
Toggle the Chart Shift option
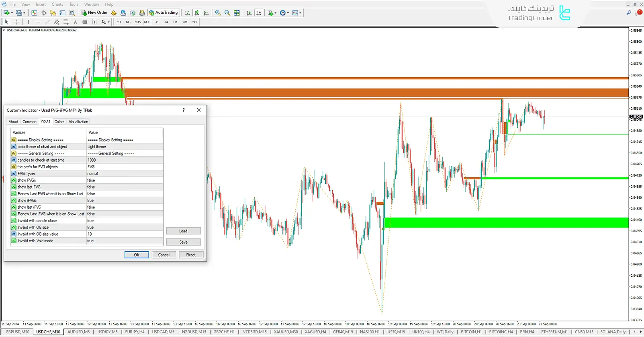(x=259, y=13)
